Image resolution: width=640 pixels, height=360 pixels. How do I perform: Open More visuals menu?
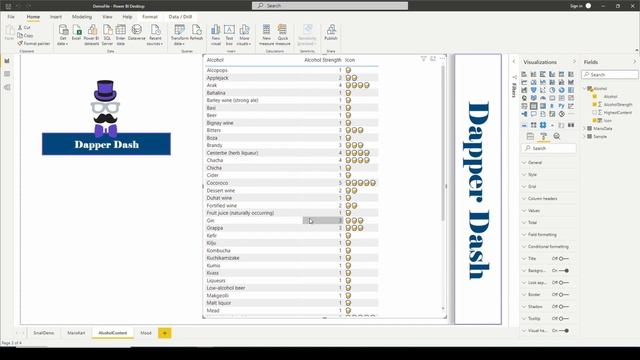[x=244, y=35]
